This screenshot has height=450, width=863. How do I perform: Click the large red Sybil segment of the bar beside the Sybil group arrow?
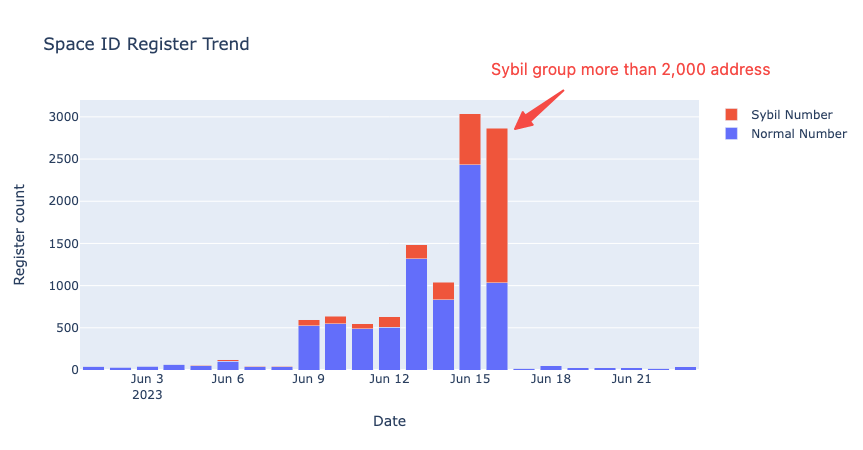coord(497,206)
